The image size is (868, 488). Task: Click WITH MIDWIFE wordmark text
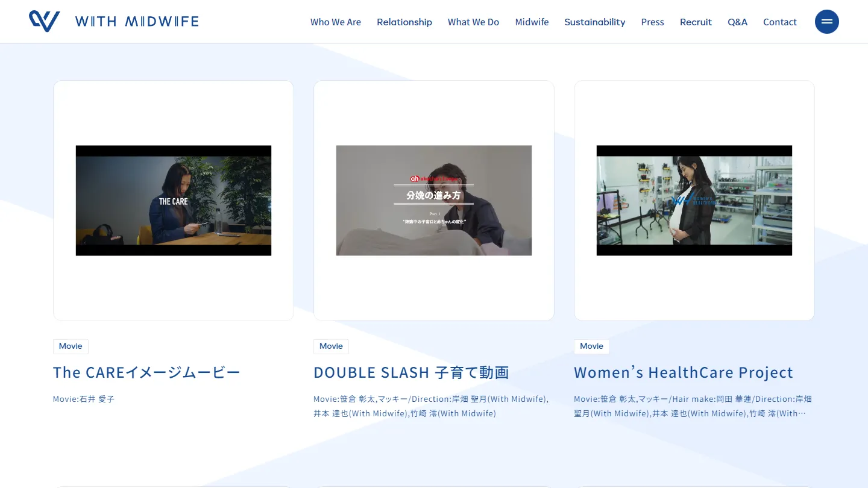137,22
